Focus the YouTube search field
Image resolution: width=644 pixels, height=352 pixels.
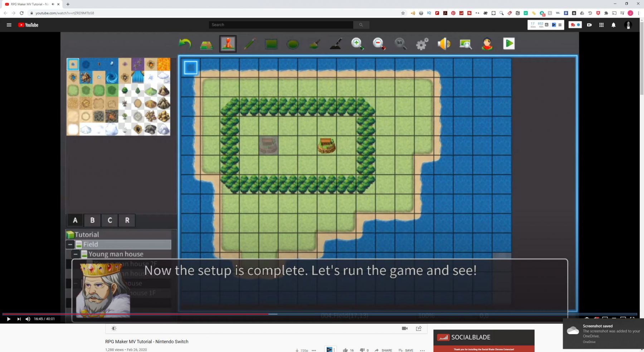(281, 25)
